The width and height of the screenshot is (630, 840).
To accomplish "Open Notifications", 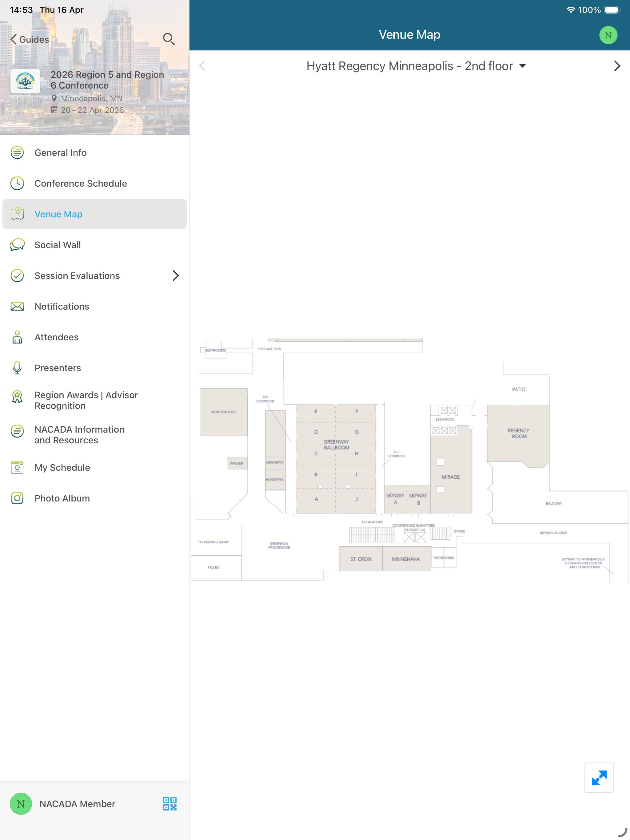I will [95, 307].
